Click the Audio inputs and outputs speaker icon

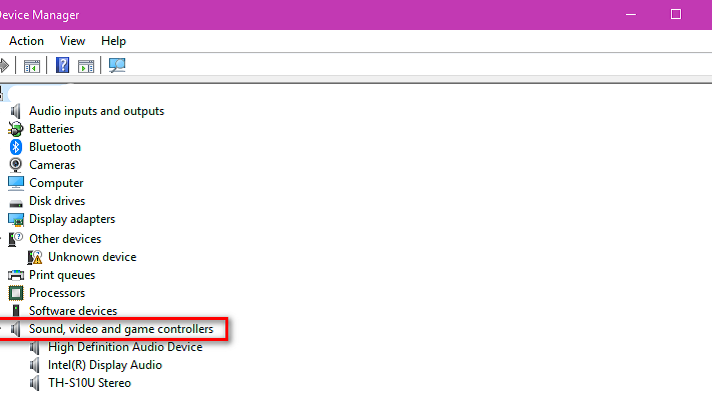pyautogui.click(x=16, y=111)
